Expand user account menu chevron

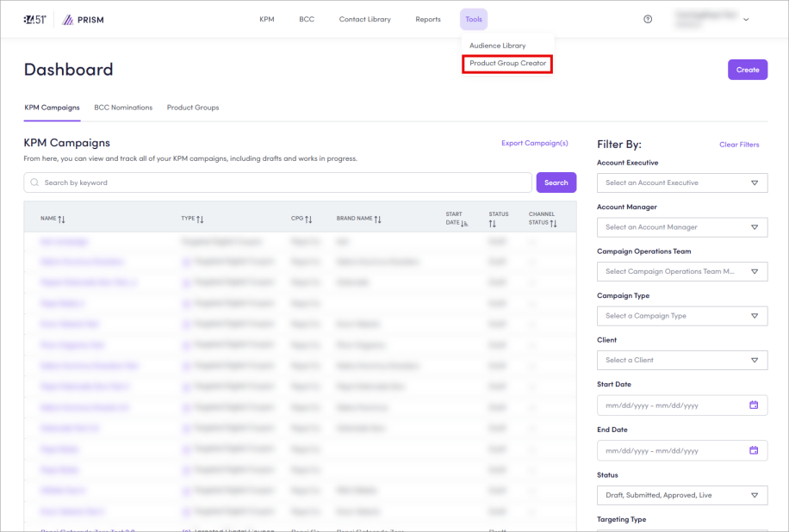point(746,19)
